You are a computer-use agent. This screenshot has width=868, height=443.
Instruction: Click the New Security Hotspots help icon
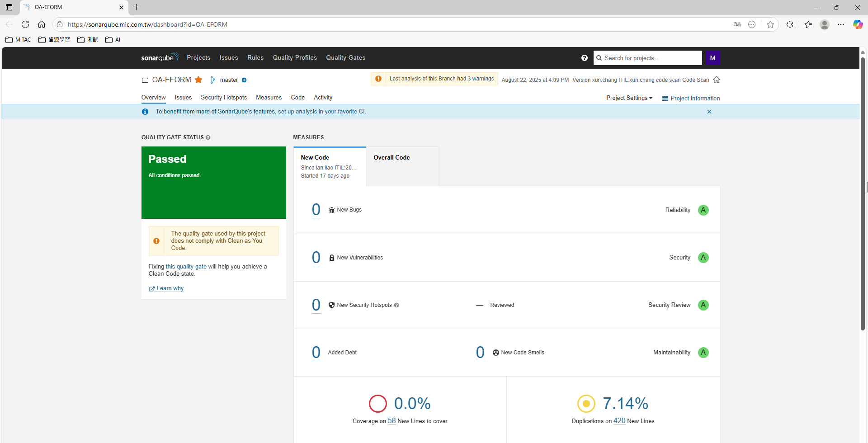396,305
